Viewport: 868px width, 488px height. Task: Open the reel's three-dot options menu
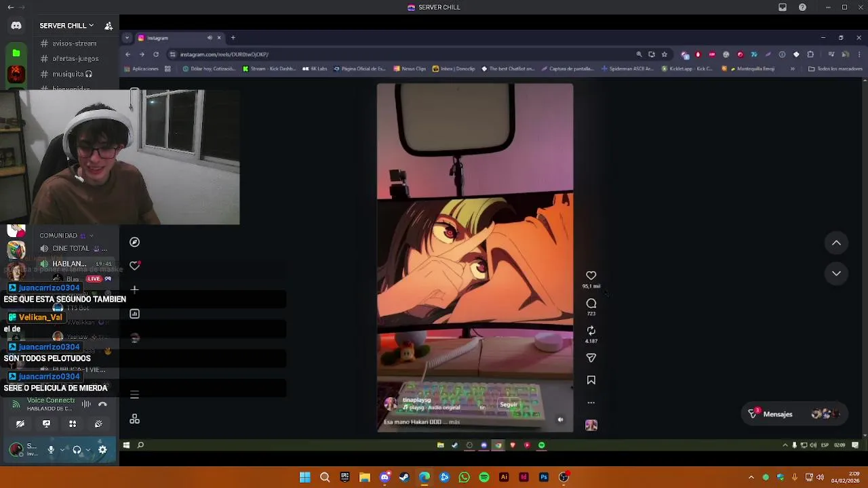(x=591, y=403)
